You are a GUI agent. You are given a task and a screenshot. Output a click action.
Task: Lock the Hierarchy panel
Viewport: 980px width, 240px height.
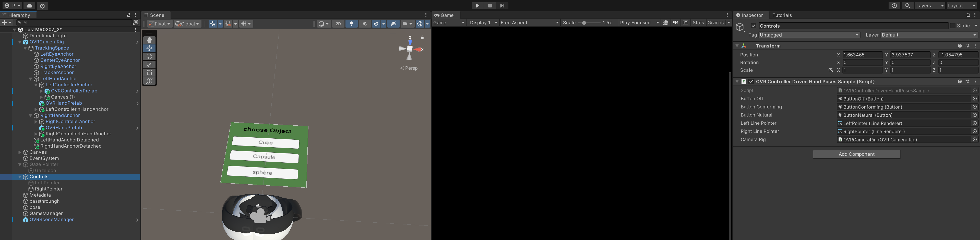(x=129, y=15)
